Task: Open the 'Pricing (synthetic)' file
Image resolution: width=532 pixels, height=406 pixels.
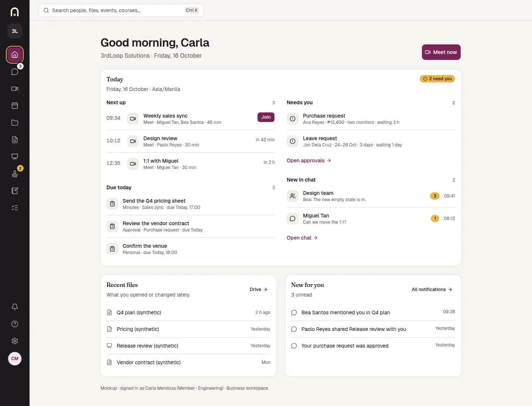Action: point(188,329)
